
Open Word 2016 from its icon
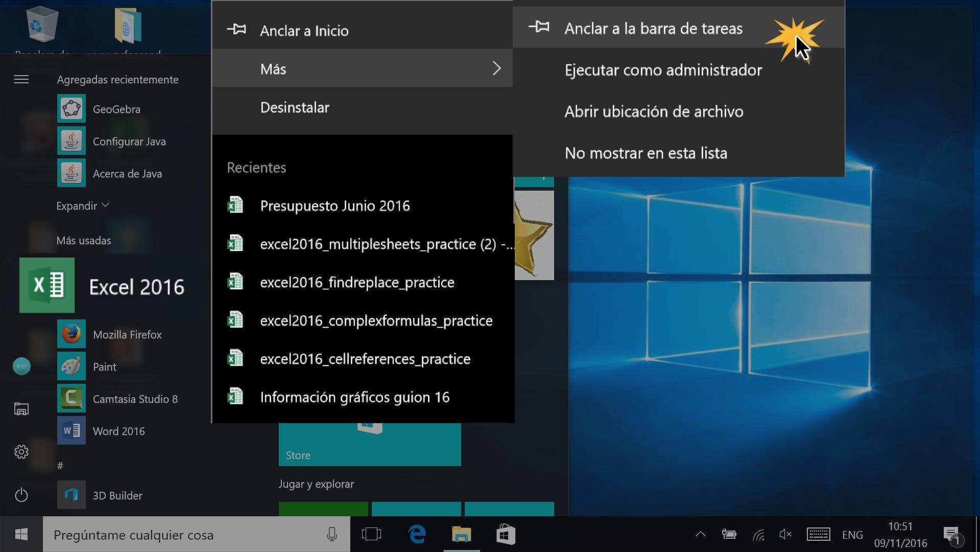pyautogui.click(x=71, y=431)
